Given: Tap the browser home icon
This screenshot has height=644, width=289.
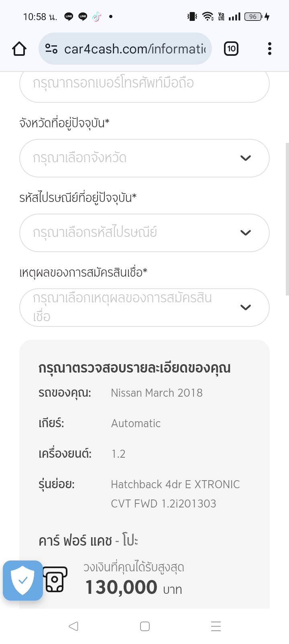Looking at the screenshot, I should tap(19, 49).
